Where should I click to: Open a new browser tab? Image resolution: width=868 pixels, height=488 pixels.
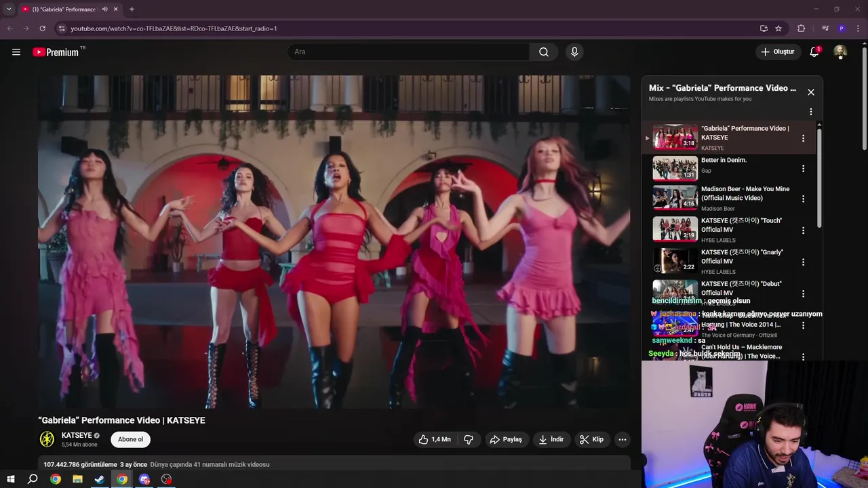(x=132, y=9)
